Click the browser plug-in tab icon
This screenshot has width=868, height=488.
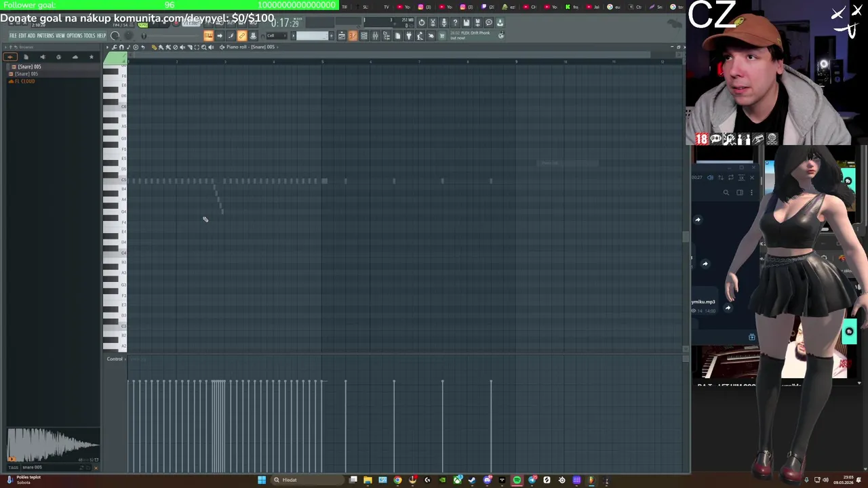pyautogui.click(x=43, y=57)
